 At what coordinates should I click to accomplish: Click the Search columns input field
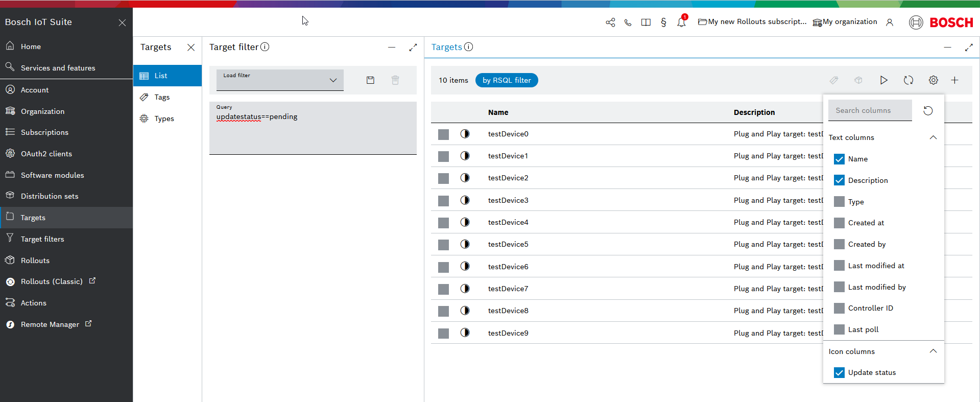coord(870,110)
